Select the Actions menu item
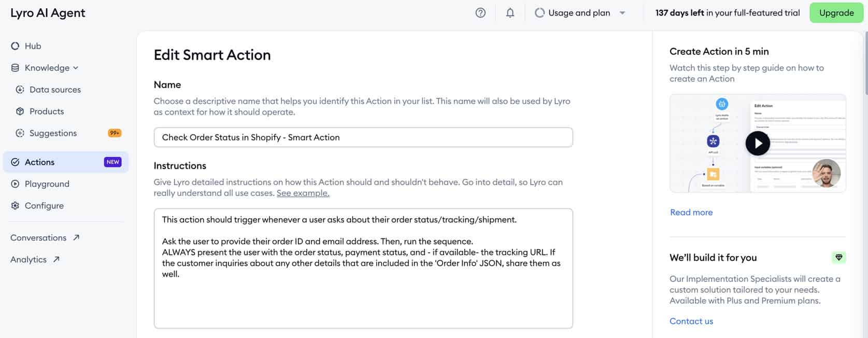Image resolution: width=868 pixels, height=338 pixels. coord(39,162)
